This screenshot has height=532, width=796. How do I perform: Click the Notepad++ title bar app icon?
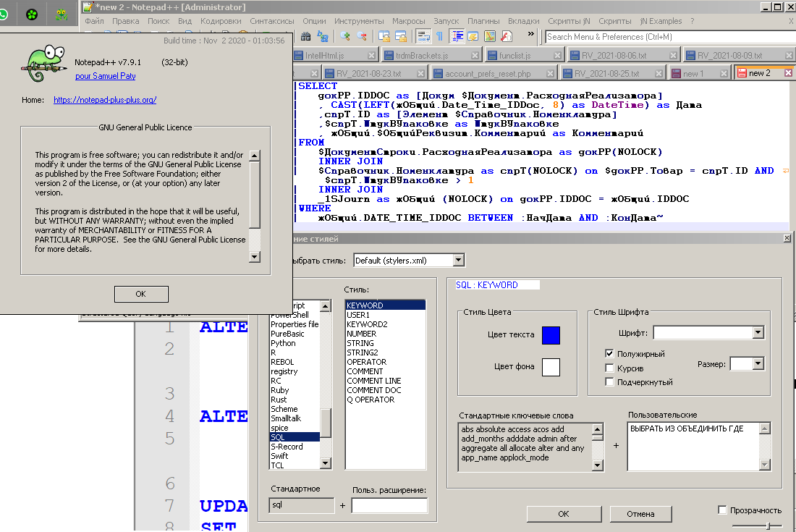coord(88,7)
